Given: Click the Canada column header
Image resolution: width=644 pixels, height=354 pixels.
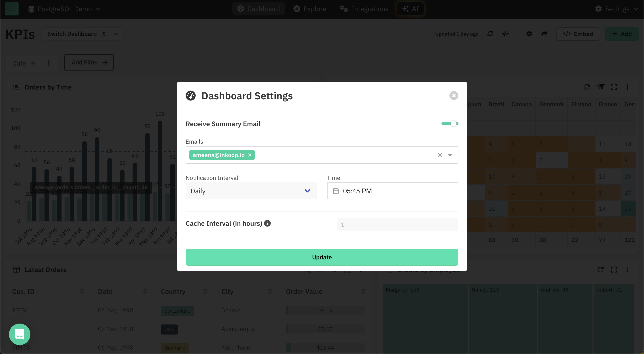Looking at the screenshot, I should tap(521, 104).
